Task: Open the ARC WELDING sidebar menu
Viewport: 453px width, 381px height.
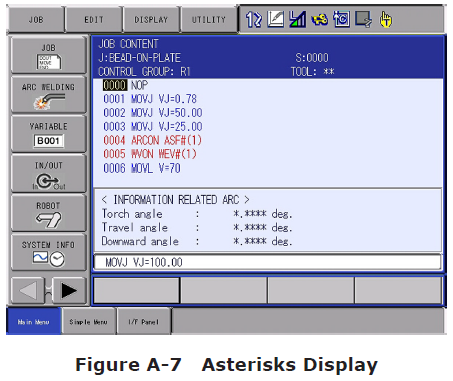Action: (x=49, y=95)
